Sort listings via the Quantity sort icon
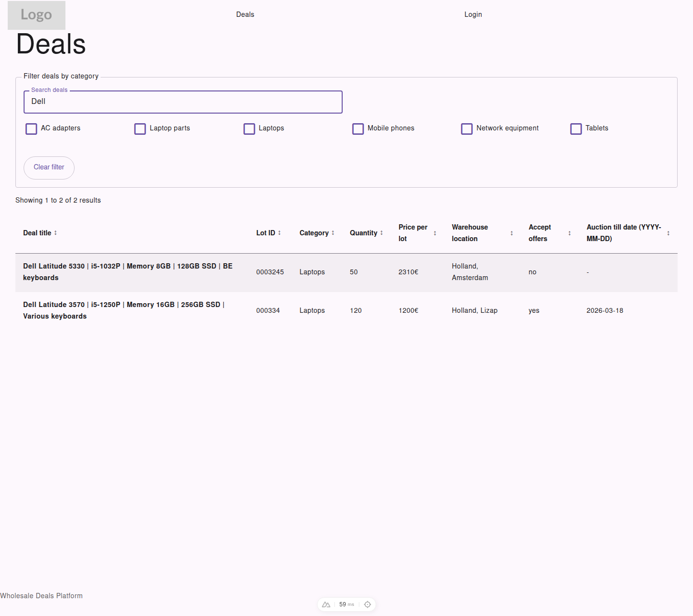Viewport: 693px width, 616px height. [380, 232]
